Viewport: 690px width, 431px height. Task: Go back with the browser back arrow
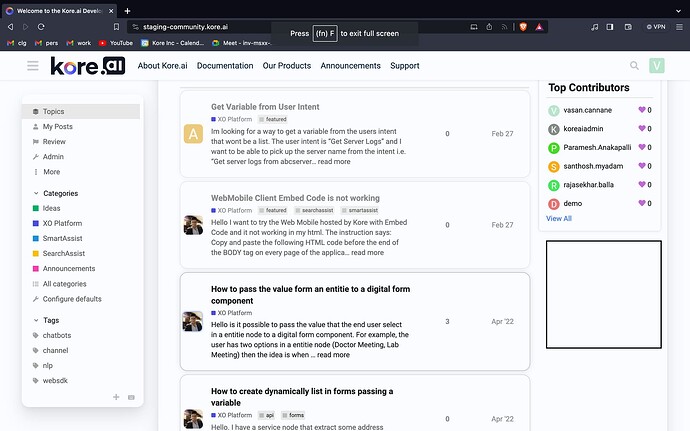pos(11,27)
